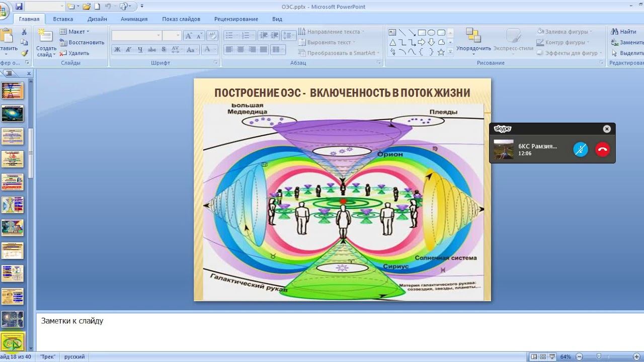
Task: Save the presentation via floppy icon
Action: click(19, 7)
